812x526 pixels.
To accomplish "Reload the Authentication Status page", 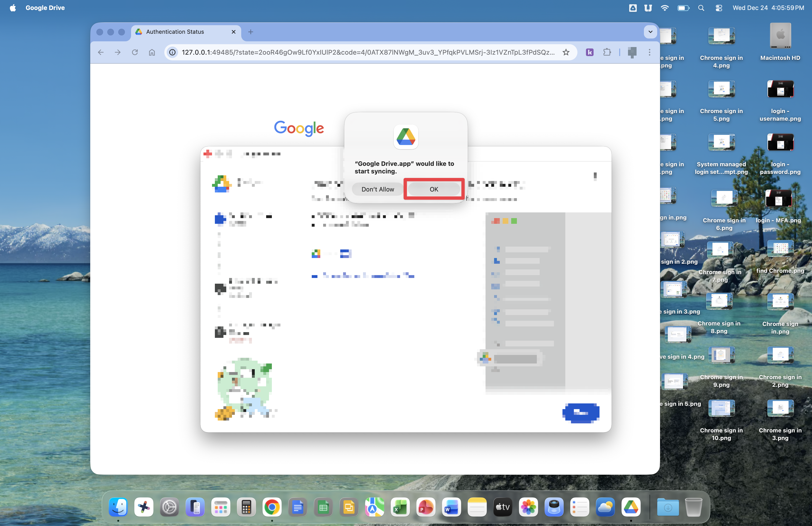I will tap(135, 52).
